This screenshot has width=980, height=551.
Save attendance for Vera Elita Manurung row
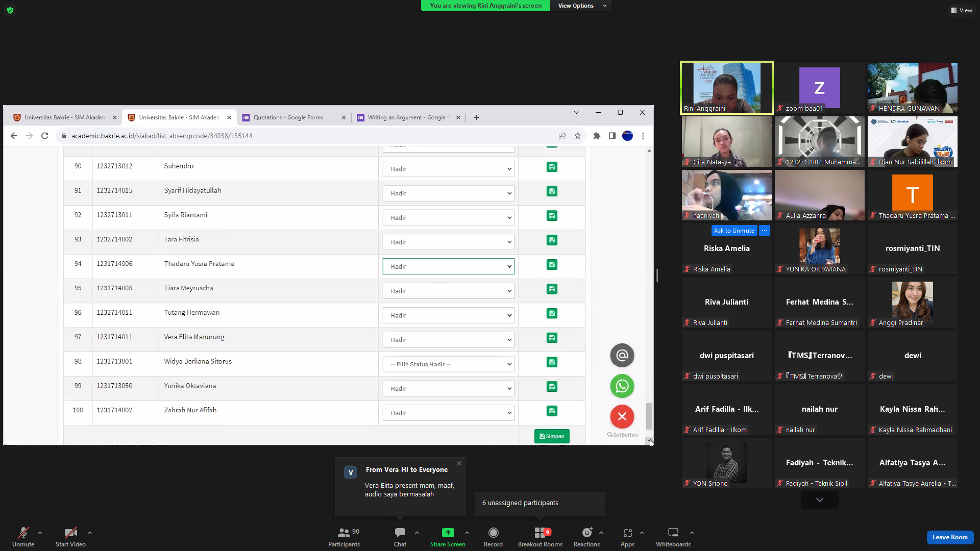[552, 338]
